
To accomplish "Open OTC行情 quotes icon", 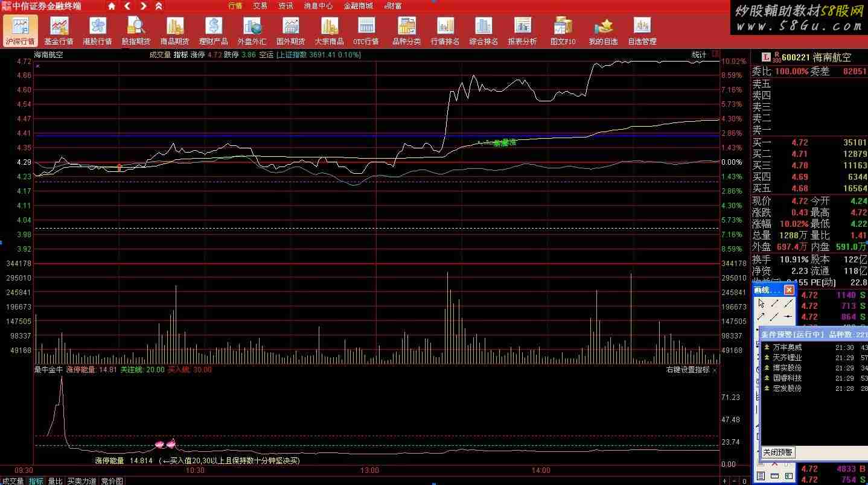I will (366, 30).
